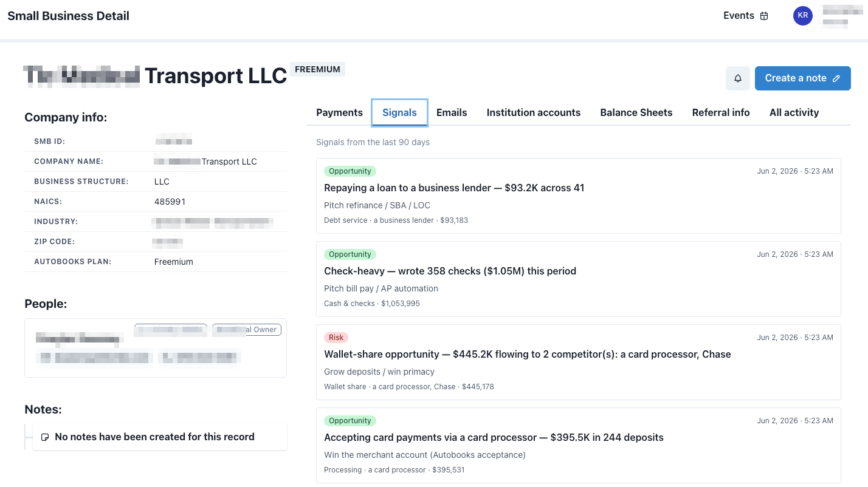Click the Cash & checks $1,053,995 line

click(x=372, y=304)
